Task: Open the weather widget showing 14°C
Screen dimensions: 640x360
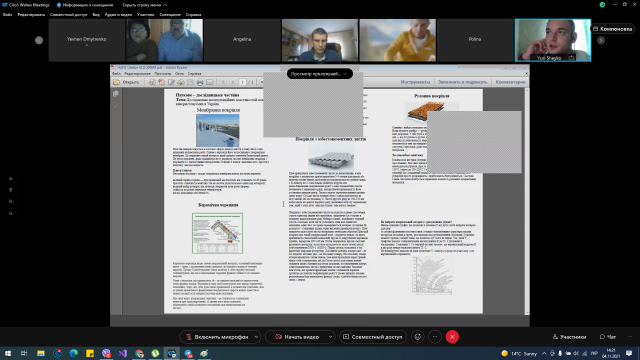Action: (519, 353)
